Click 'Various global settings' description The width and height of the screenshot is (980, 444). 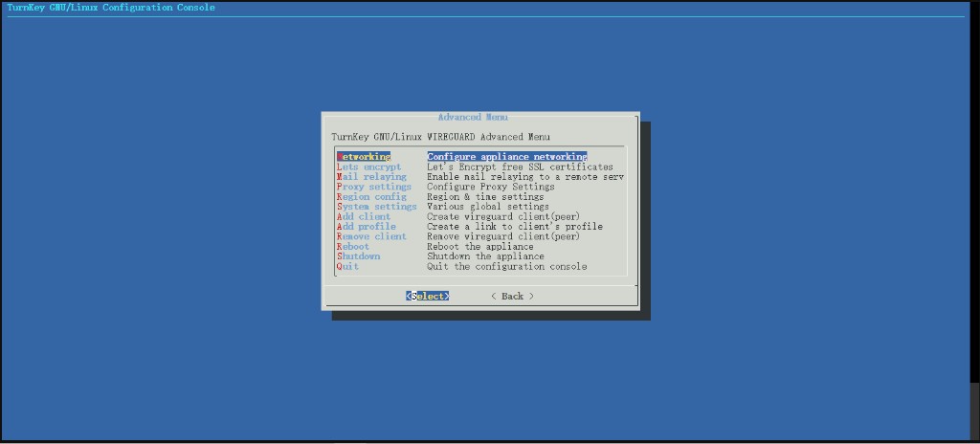pos(488,207)
